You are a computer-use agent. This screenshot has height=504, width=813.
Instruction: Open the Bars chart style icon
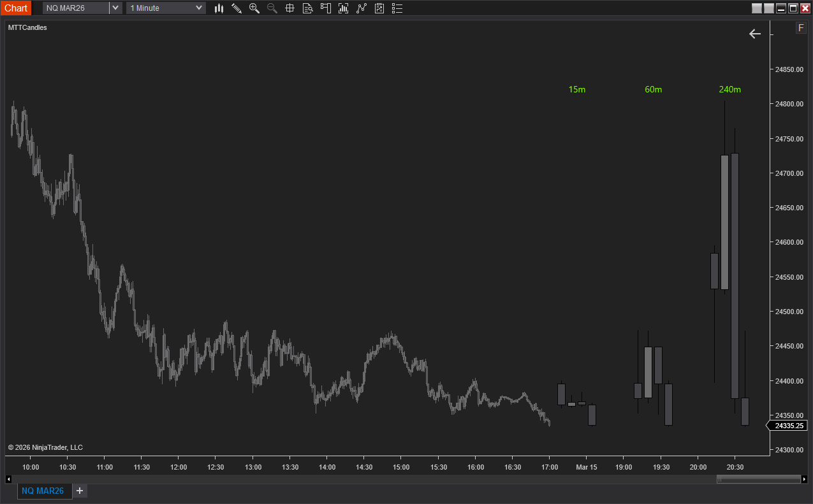pyautogui.click(x=219, y=8)
